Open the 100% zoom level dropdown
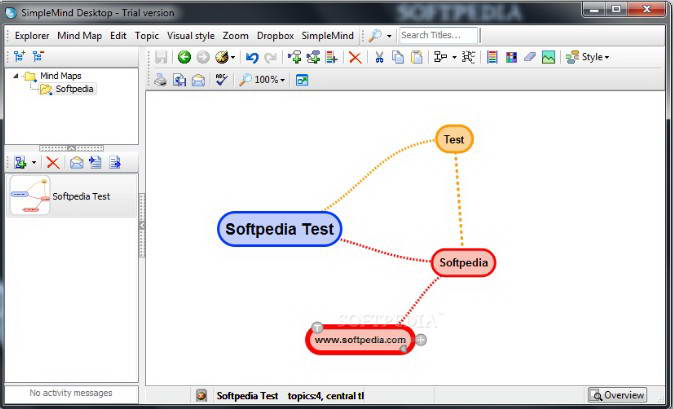This screenshot has height=409, width=673. pos(282,80)
